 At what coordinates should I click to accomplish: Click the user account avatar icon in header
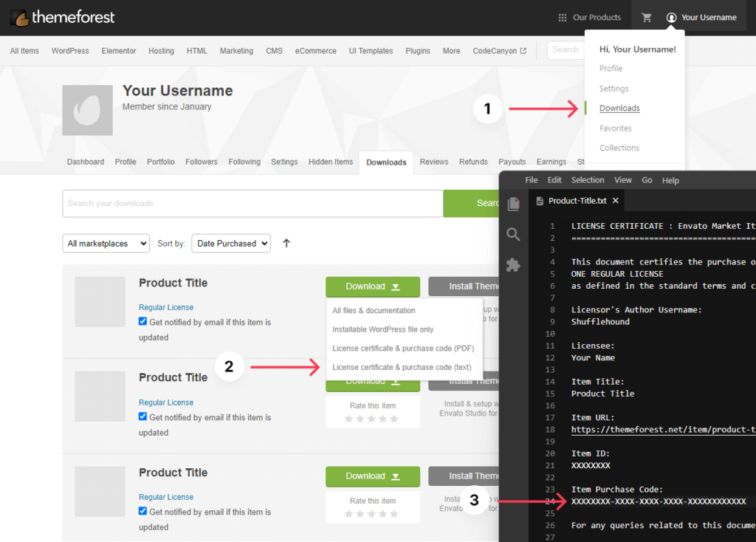click(x=671, y=18)
